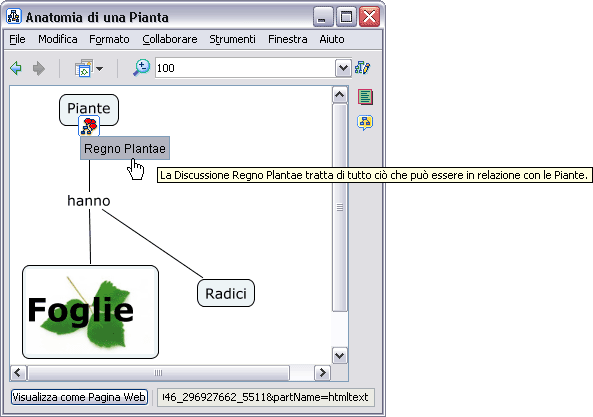Click the zoom magnifier icon
The height and width of the screenshot is (417, 593).
tap(142, 68)
